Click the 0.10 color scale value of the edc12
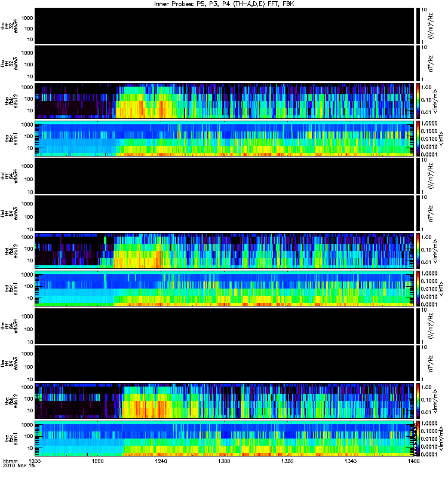This screenshot has width=448, height=478. (426, 400)
